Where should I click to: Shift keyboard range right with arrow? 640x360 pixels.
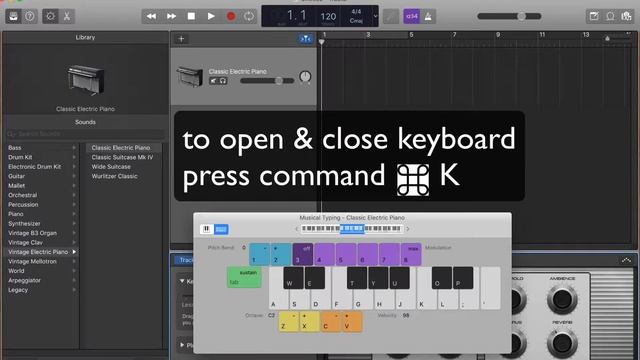408,229
